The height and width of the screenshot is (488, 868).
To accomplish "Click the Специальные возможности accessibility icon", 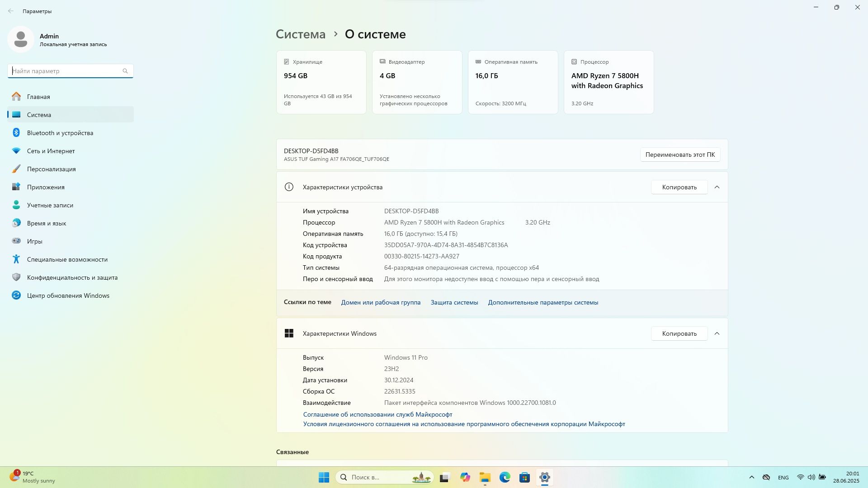I will coord(16,259).
